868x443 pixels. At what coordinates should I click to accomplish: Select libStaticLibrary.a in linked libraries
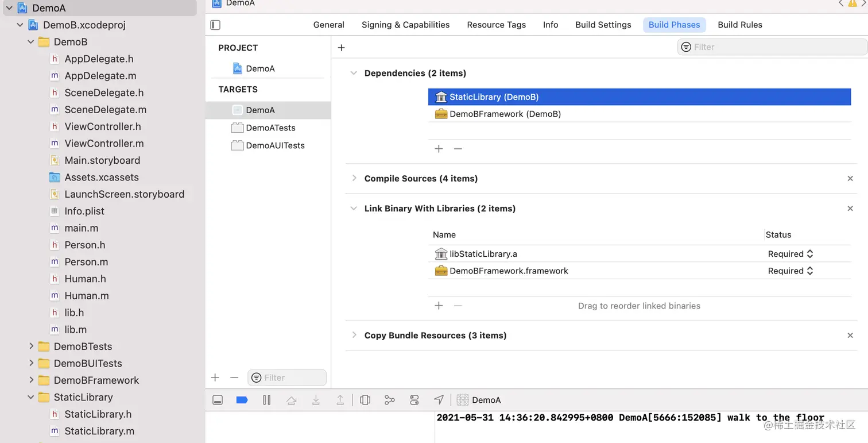click(x=640, y=254)
